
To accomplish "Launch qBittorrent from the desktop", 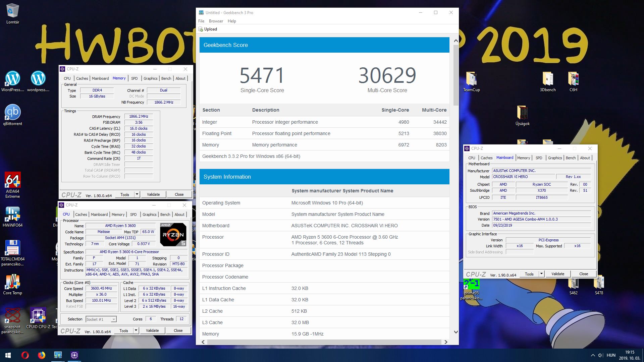I will pos(13,115).
